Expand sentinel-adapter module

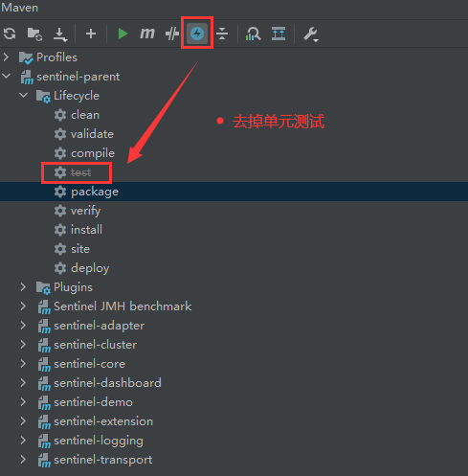click(23, 326)
